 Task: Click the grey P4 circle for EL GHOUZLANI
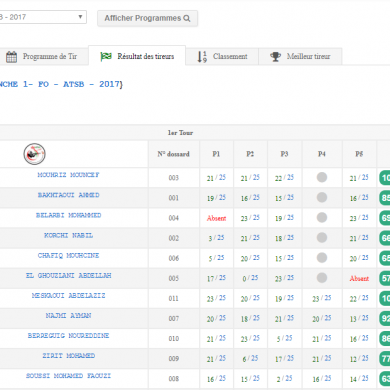coord(322,278)
